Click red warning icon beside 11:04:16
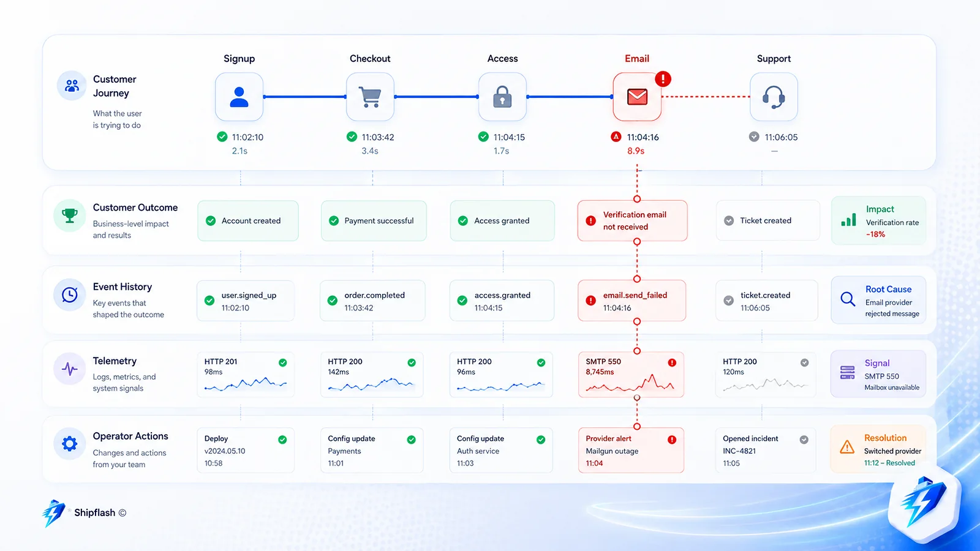 point(616,137)
